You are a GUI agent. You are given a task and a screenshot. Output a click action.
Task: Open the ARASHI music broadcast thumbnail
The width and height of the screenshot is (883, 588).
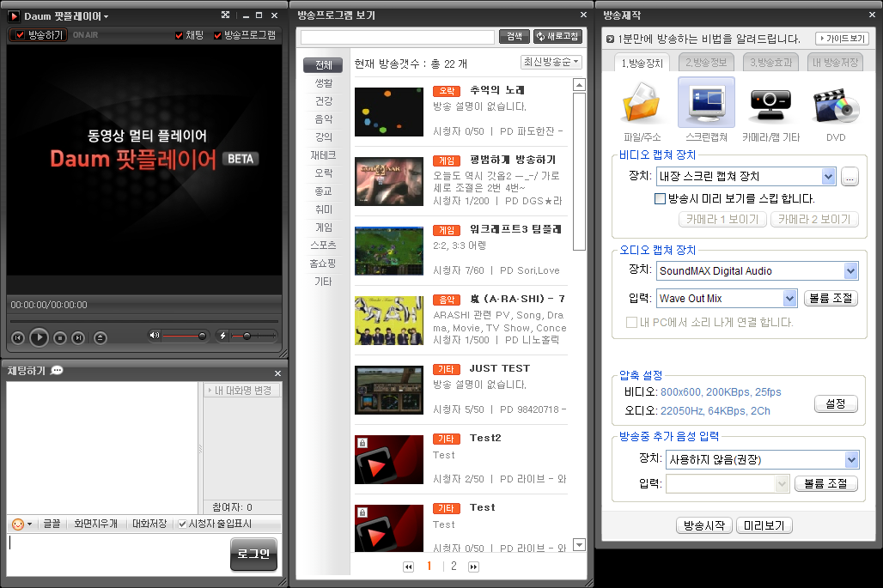pyautogui.click(x=388, y=320)
